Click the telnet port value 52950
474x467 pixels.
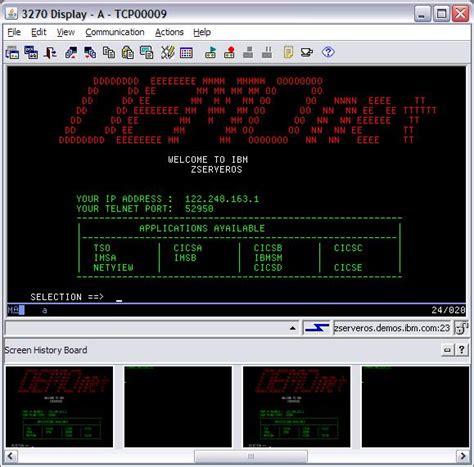(x=199, y=209)
